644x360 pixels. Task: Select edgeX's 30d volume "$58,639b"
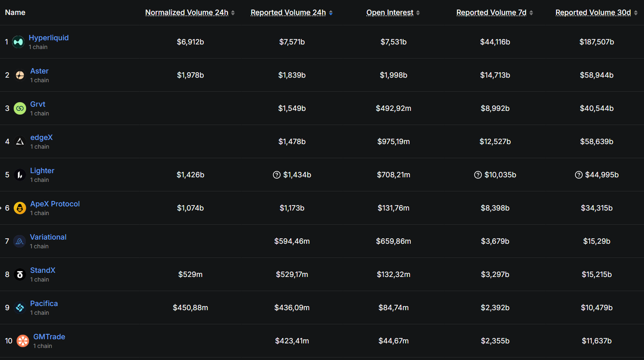click(597, 142)
